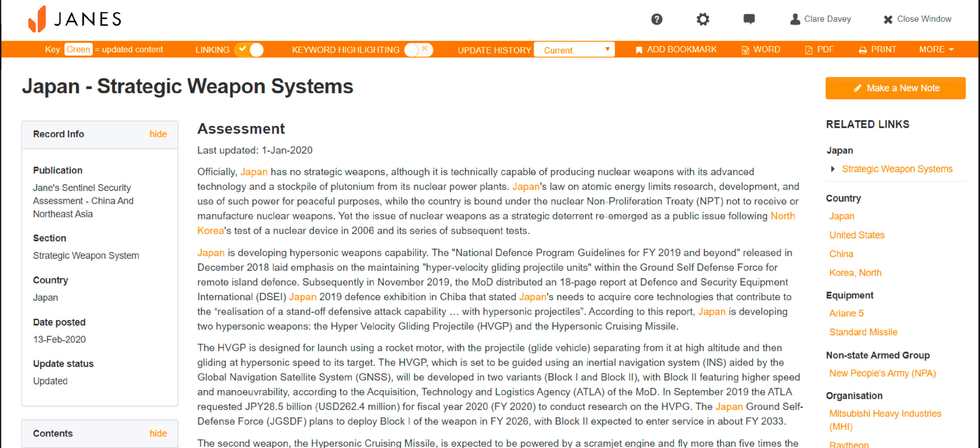The image size is (980, 448).
Task: Click the RELATED LINKS heading
Action: click(x=867, y=124)
